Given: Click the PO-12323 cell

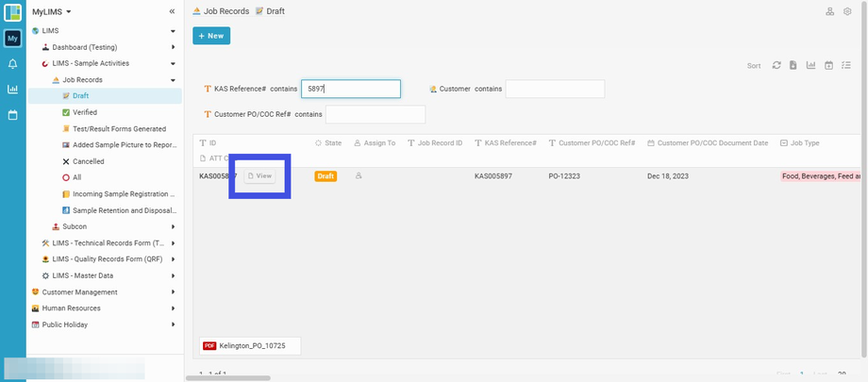Looking at the screenshot, I should coord(564,176).
